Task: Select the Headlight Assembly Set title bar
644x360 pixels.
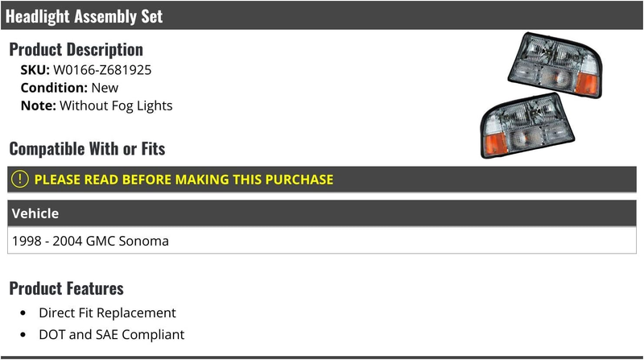Action: 322,15
